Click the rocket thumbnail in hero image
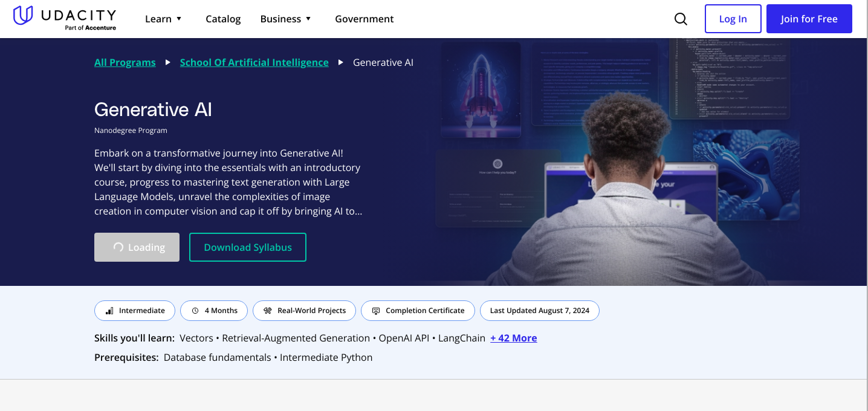This screenshot has height=411, width=868. pos(481,90)
